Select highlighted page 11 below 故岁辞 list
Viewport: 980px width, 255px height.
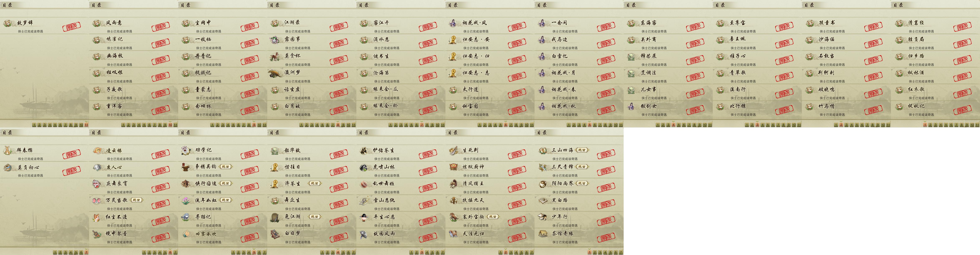[87, 125]
